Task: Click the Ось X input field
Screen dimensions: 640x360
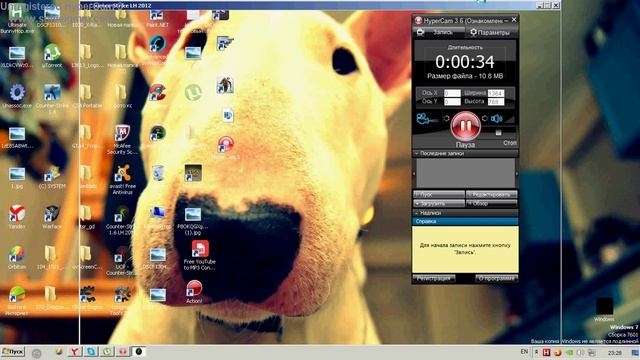Action: [452, 93]
